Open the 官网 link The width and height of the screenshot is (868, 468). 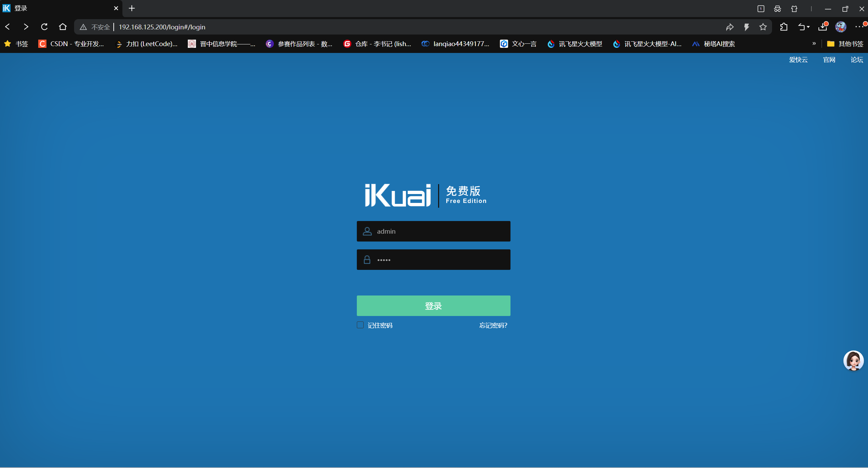click(x=829, y=60)
